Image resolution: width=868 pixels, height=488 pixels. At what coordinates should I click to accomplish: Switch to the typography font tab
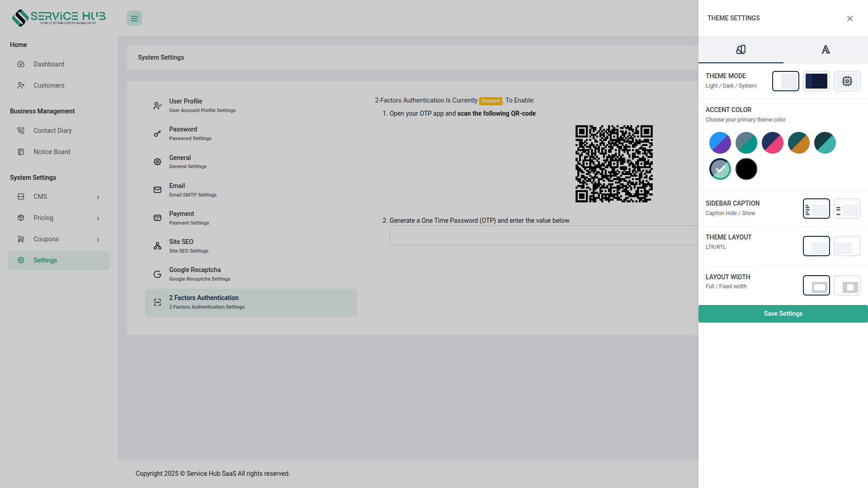826,50
